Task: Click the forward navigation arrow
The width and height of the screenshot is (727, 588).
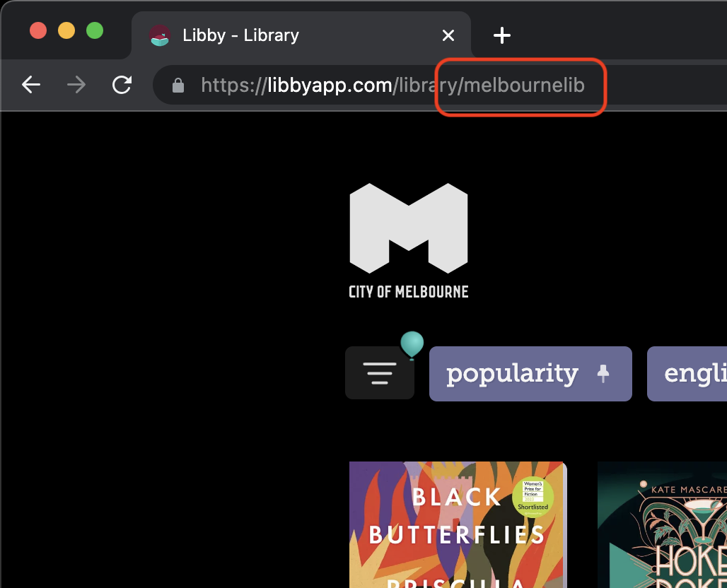Action: tap(76, 85)
